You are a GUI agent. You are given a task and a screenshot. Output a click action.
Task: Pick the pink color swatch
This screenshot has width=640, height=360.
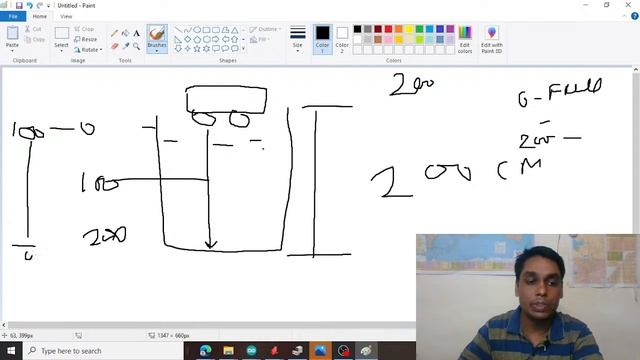388,40
